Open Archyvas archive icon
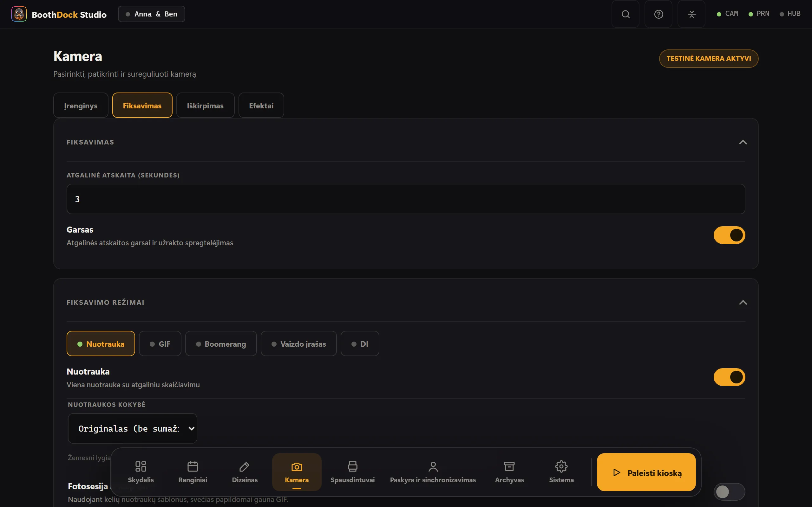 click(509, 466)
